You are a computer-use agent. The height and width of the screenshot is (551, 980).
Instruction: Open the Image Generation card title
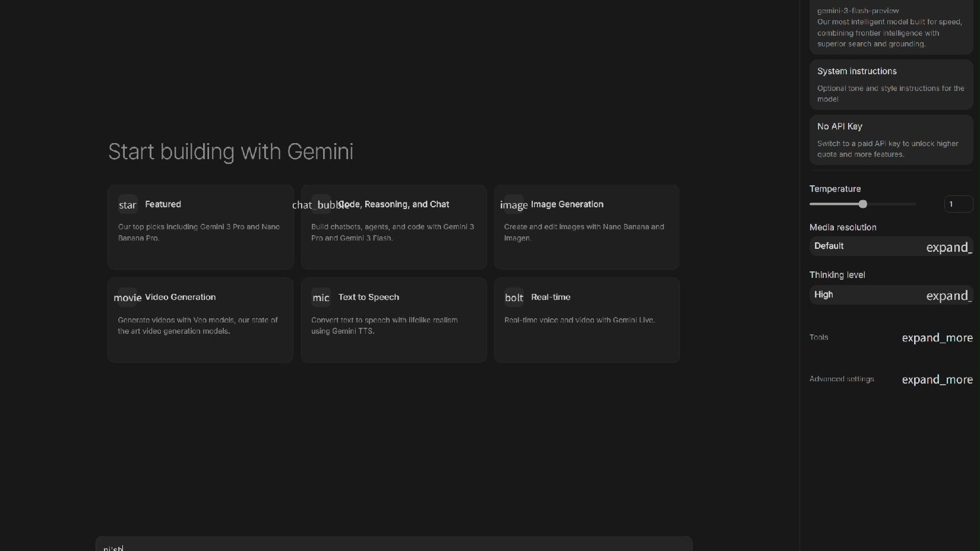pos(567,204)
